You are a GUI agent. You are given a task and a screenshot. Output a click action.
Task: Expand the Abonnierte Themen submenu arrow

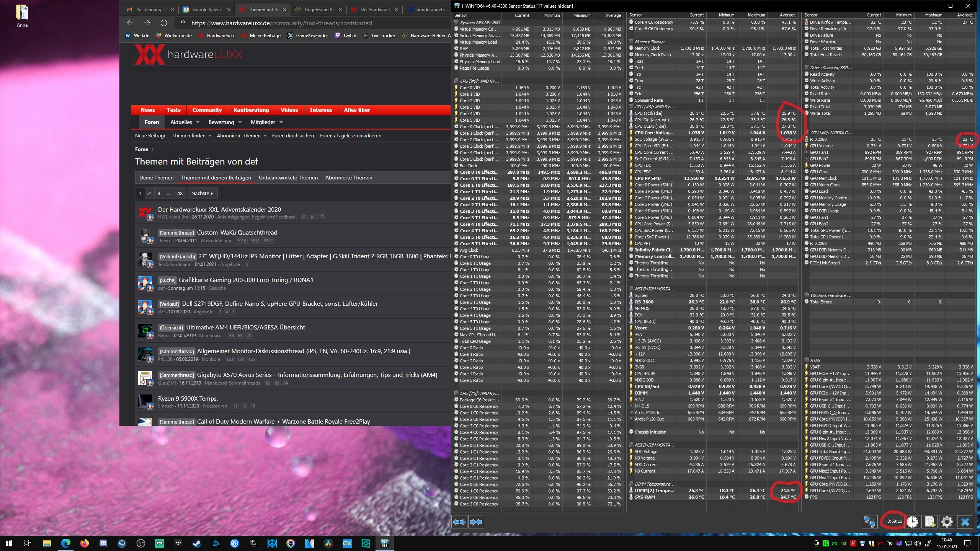click(x=265, y=136)
